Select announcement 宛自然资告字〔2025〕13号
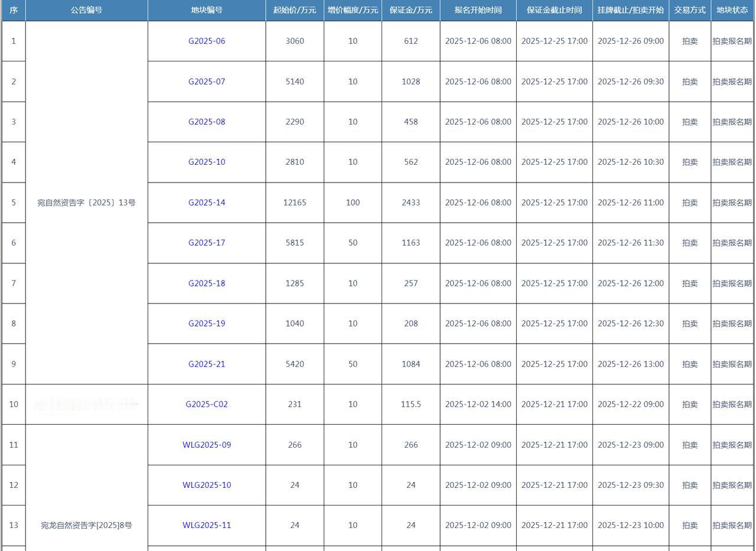This screenshot has height=551, width=756. click(86, 203)
